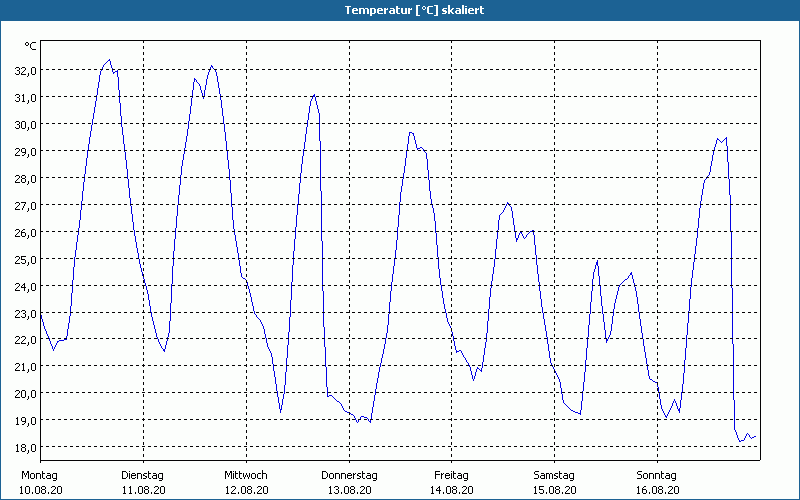Click the 24,0 axis label
Image resolution: width=800 pixels, height=500 pixels.
(x=26, y=286)
